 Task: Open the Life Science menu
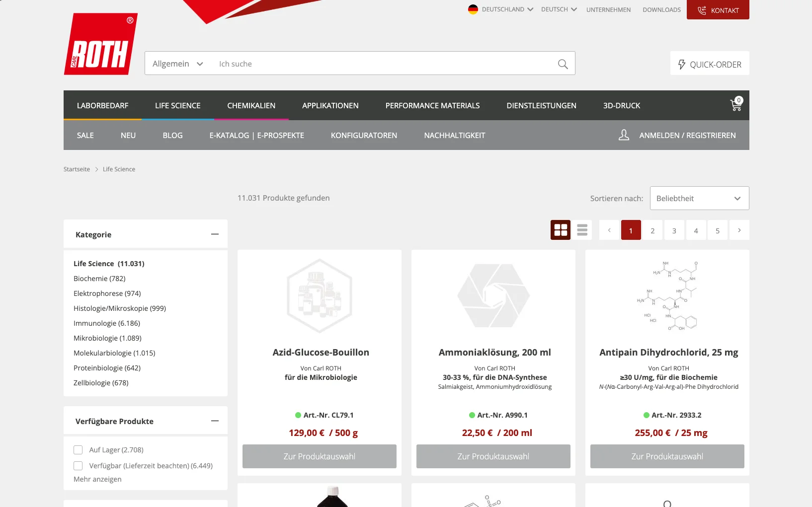click(x=178, y=105)
